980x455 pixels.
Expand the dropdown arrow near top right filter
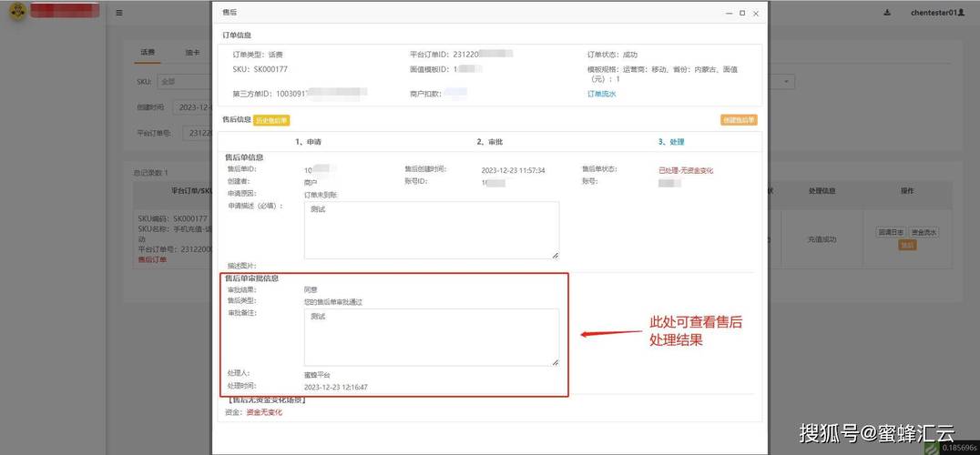click(x=787, y=82)
